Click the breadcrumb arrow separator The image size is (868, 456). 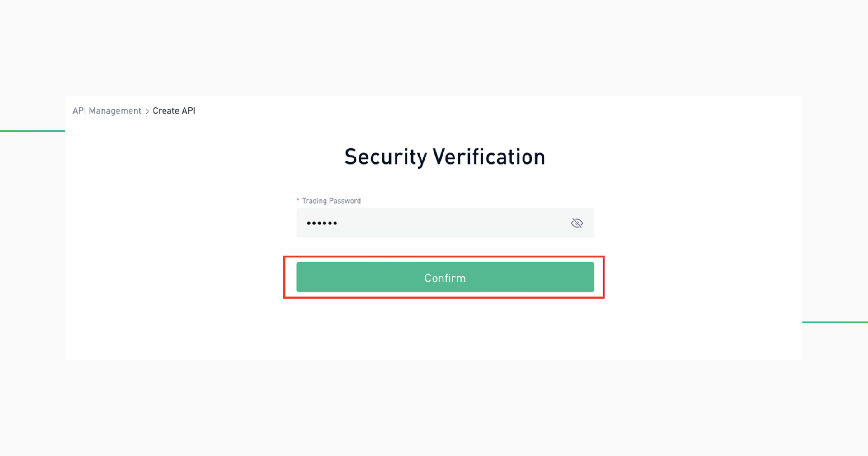click(147, 111)
